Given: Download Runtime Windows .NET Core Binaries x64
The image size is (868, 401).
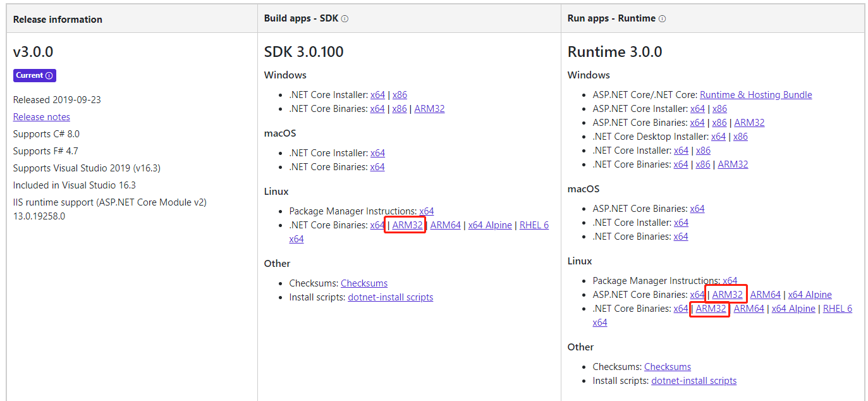Looking at the screenshot, I should (681, 164).
